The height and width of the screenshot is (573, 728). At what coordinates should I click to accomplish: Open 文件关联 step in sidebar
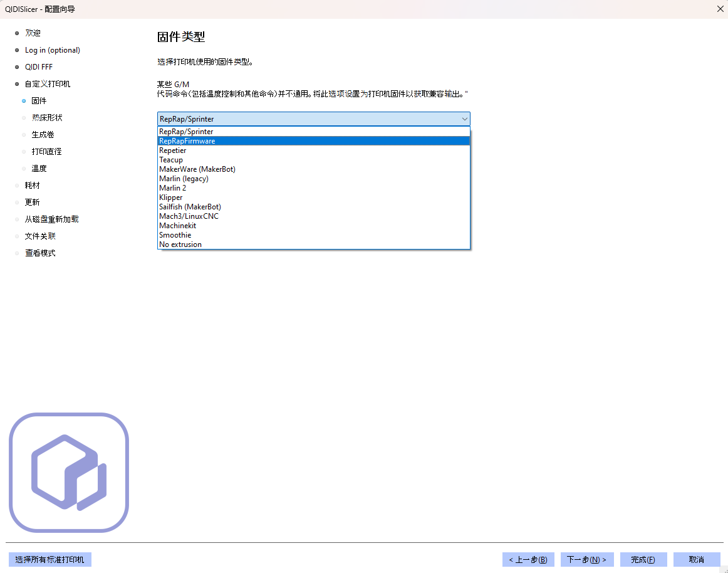tap(40, 236)
